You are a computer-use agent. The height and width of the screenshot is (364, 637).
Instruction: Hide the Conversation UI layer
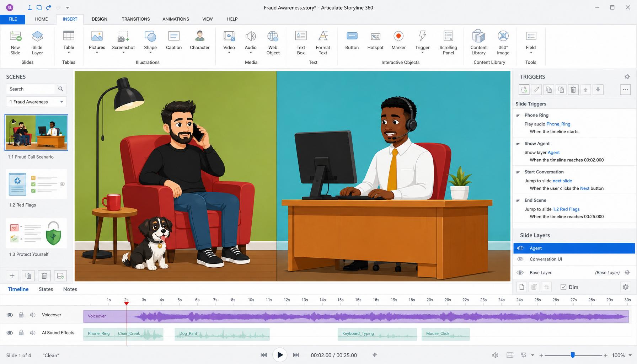[x=520, y=259]
